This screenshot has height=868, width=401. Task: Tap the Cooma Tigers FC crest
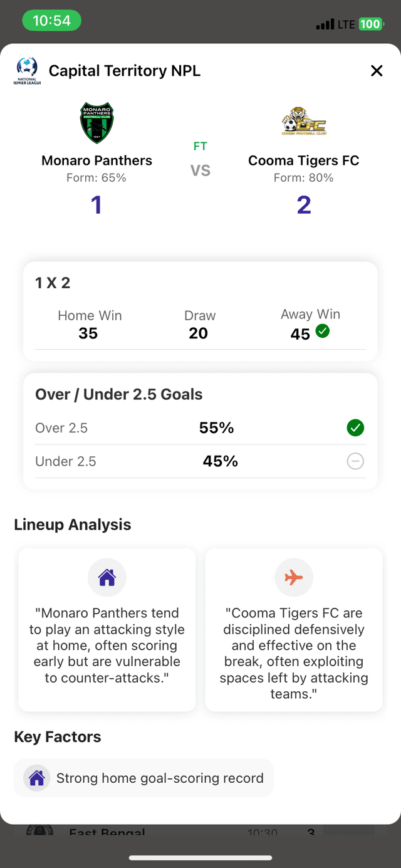304,122
